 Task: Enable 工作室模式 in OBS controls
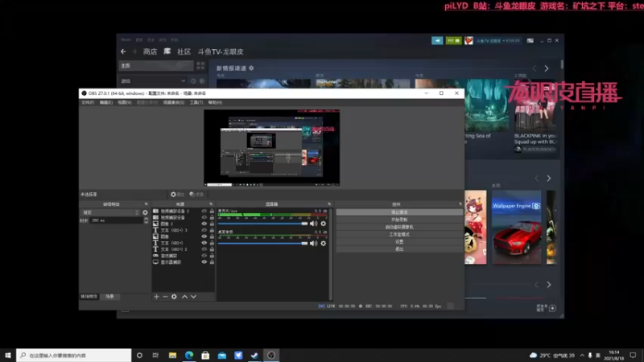[x=399, y=234]
